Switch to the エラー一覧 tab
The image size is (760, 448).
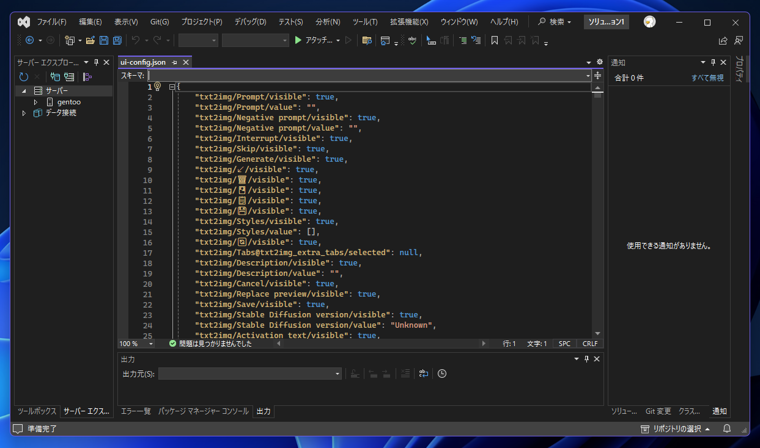(135, 411)
